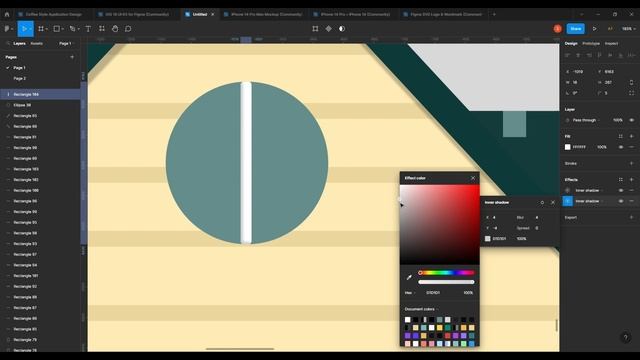Add a new page with plus icon
The height and width of the screenshot is (360, 640).
coord(72,57)
